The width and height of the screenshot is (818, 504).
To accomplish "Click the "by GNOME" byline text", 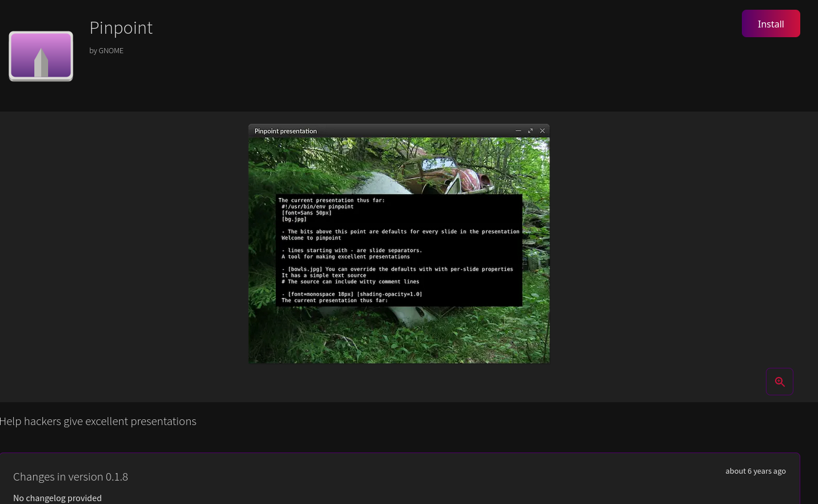I will 106,50.
